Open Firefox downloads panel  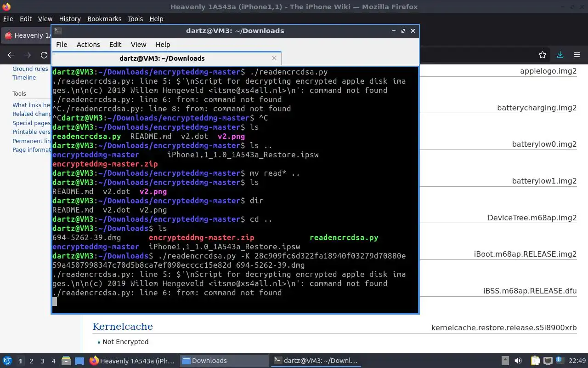(560, 55)
